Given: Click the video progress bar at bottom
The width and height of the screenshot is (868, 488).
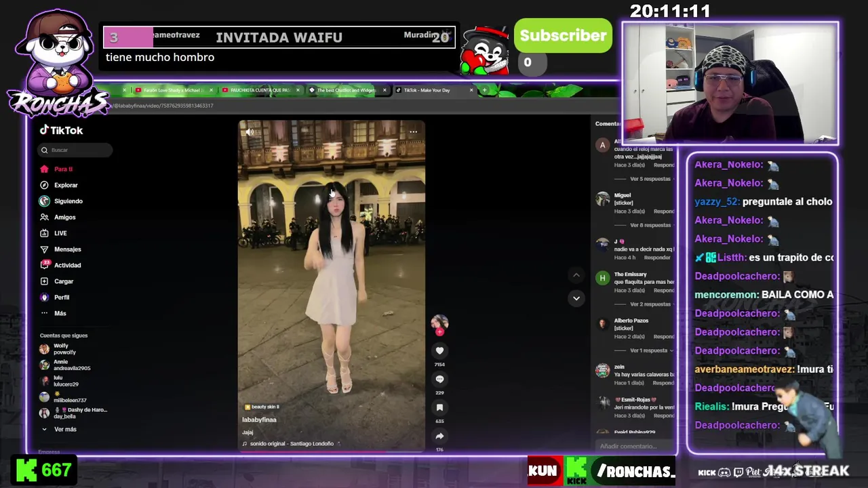Looking at the screenshot, I should pos(332,451).
